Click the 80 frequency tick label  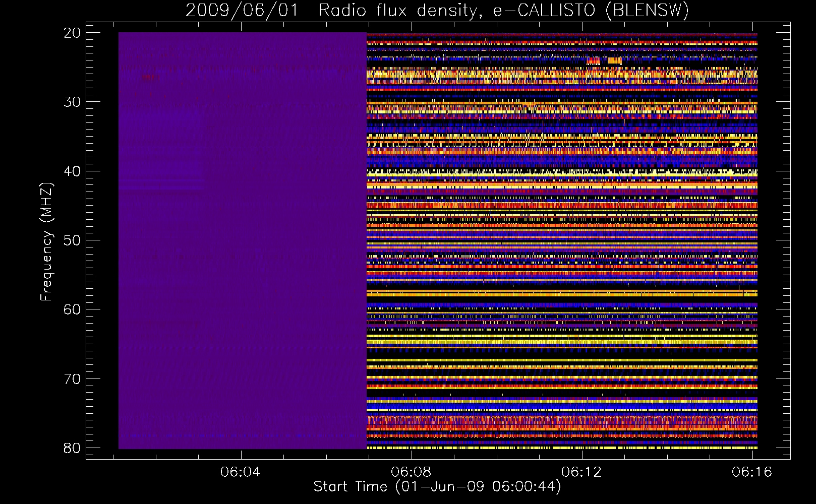tap(72, 448)
